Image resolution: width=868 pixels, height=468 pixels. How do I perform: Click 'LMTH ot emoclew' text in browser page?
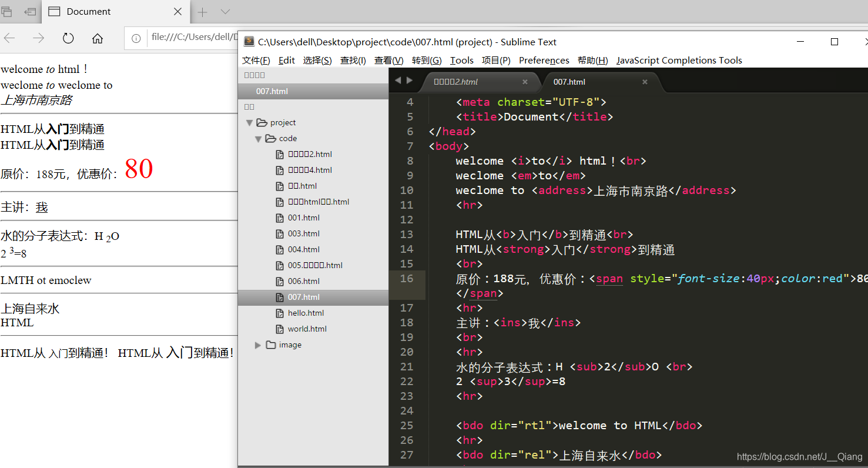46,280
